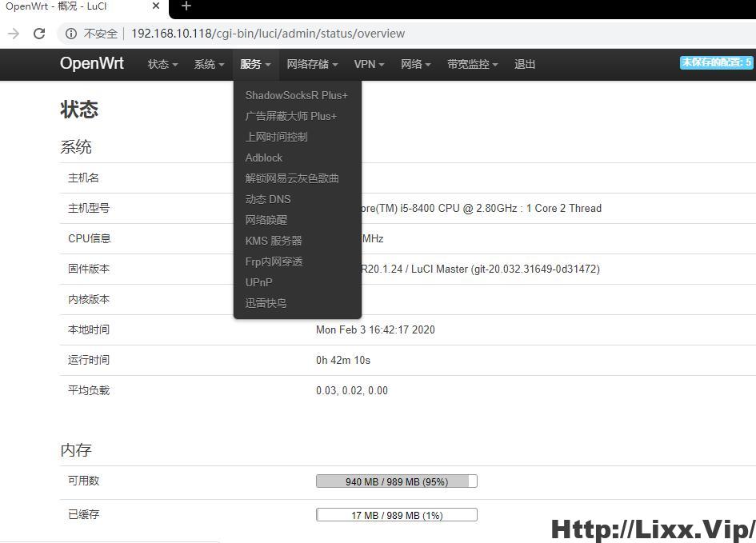
Task: Open the KMS 服务器 service
Action: coord(273,241)
